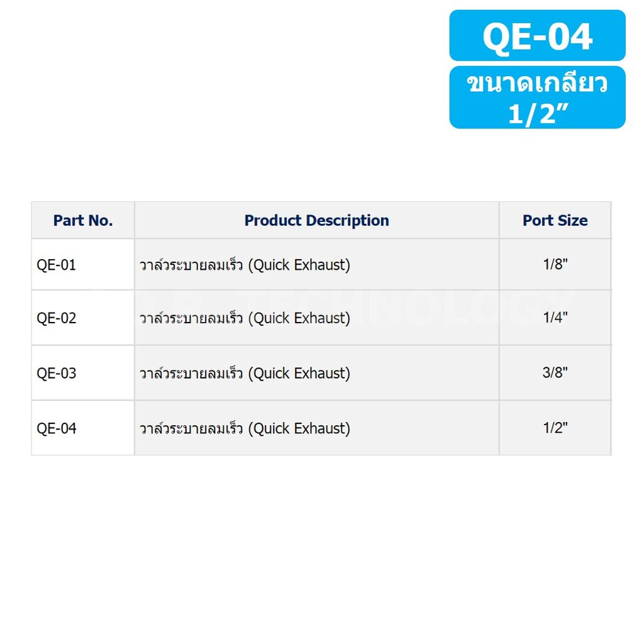The image size is (644, 644).
Task: Click the 1/2" port size table cell
Action: [x=555, y=428]
